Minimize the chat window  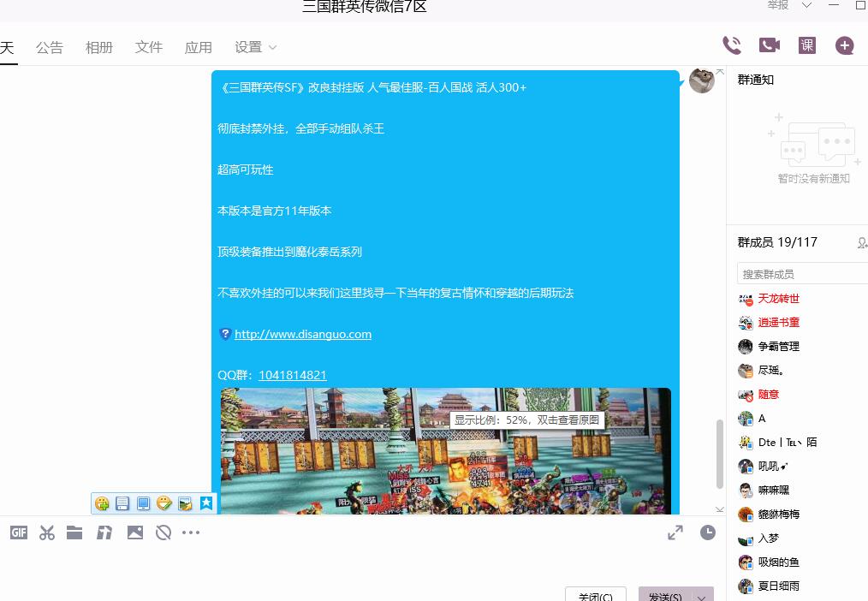click(834, 5)
